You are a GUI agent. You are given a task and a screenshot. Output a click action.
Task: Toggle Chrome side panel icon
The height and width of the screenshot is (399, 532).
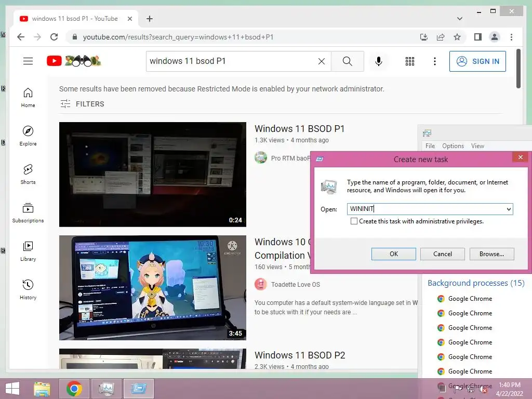(478, 37)
